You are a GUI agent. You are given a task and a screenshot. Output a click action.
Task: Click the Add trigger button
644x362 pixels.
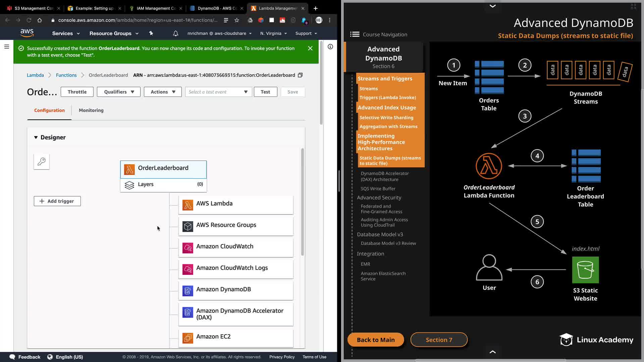pyautogui.click(x=57, y=201)
